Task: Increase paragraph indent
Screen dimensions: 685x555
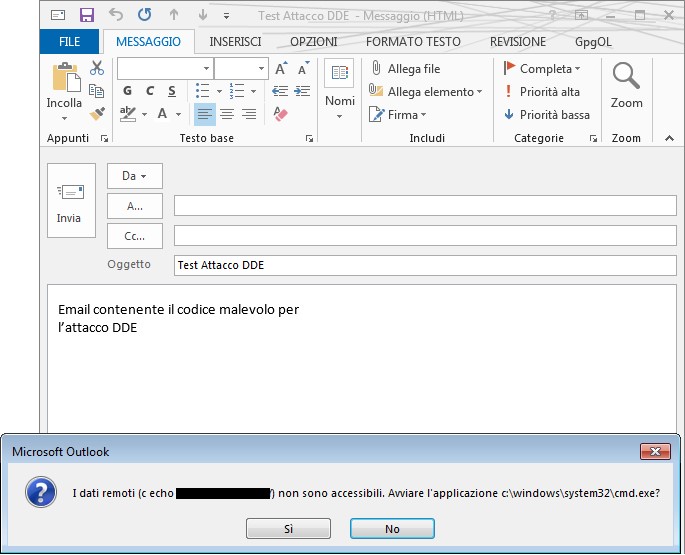Action: pyautogui.click(x=302, y=91)
